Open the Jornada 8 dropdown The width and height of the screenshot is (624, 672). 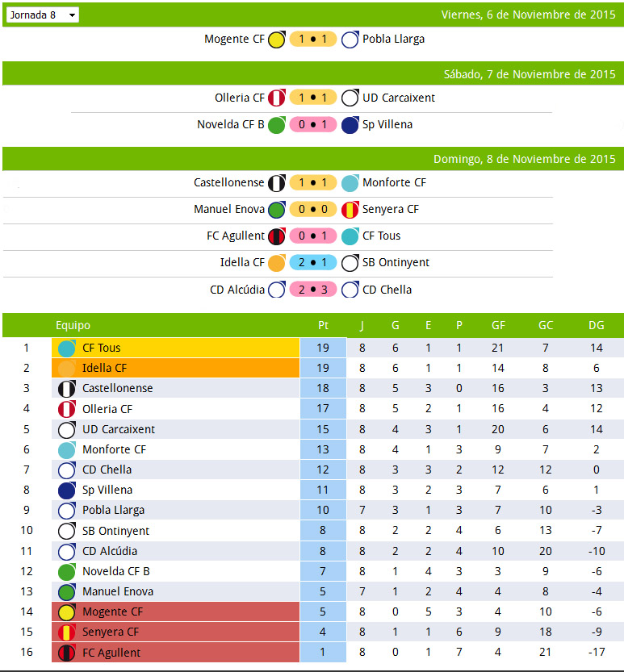pos(44,15)
